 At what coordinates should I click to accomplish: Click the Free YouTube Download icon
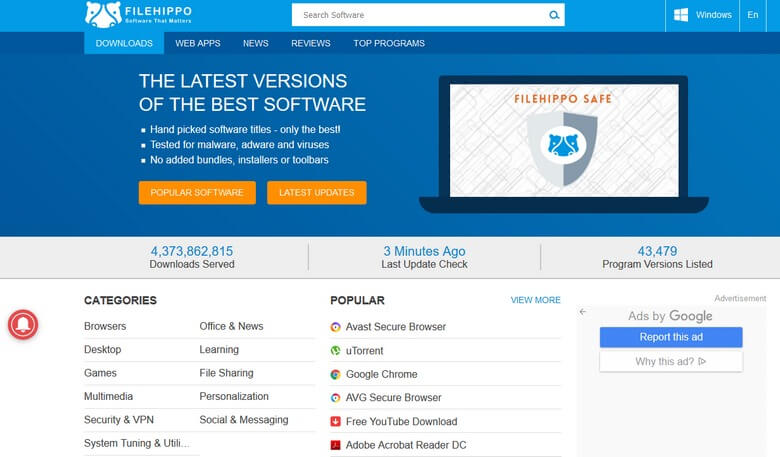[x=336, y=422]
